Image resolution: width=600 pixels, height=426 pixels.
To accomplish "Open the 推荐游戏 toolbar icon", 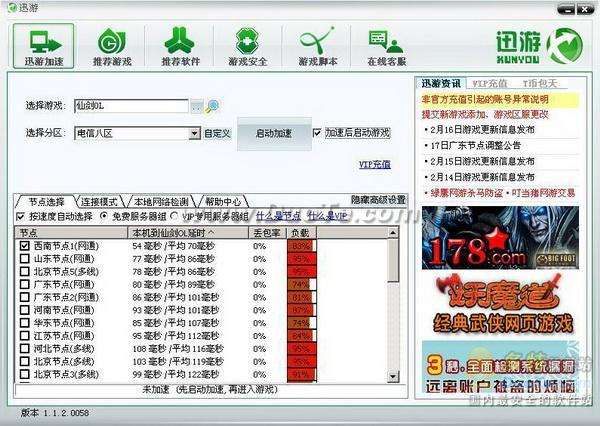I will click(112, 46).
